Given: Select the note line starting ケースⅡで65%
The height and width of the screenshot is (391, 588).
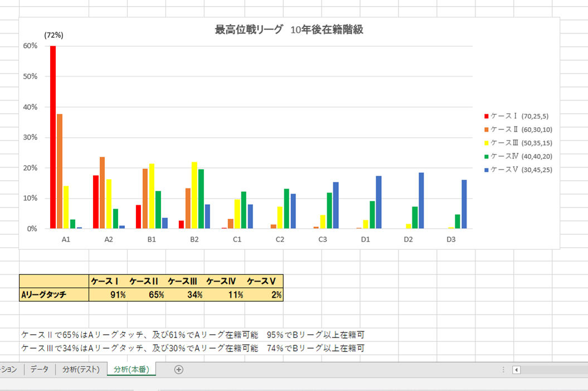Looking at the screenshot, I should 193,335.
